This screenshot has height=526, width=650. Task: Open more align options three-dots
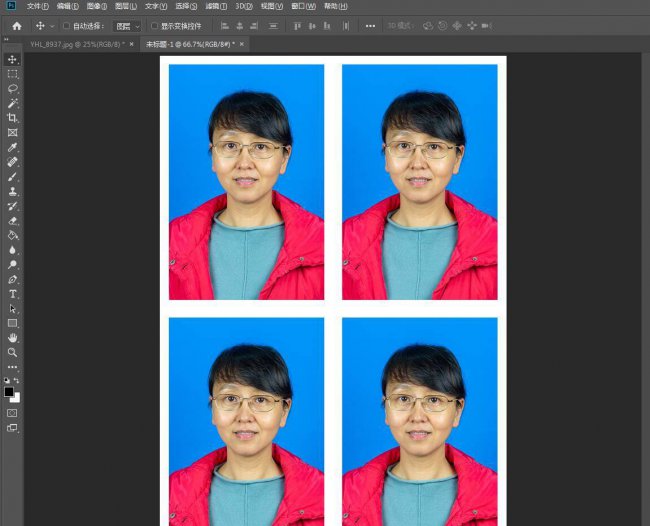coord(370,26)
